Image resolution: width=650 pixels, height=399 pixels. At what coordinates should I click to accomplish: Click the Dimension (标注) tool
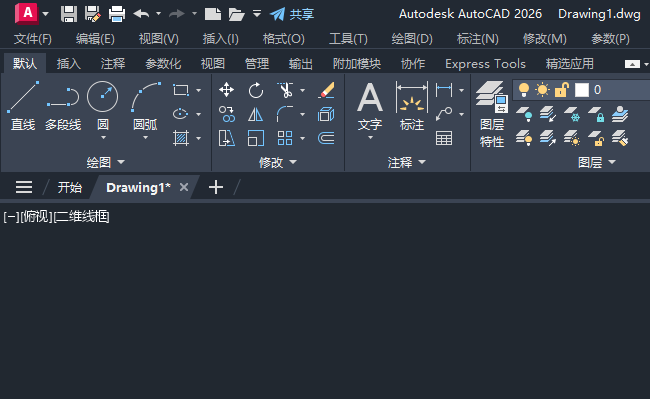coord(412,106)
